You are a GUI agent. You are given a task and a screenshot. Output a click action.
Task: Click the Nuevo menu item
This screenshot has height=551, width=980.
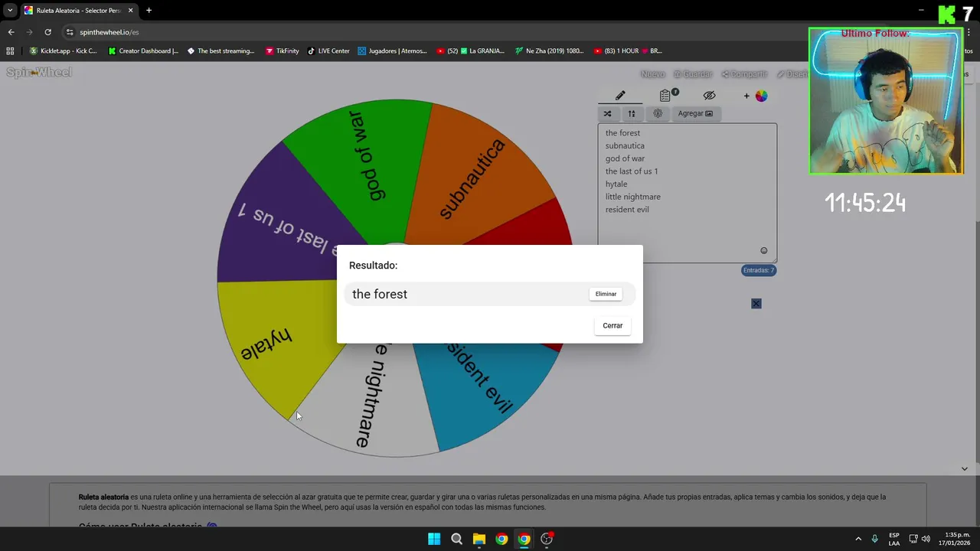pyautogui.click(x=652, y=74)
